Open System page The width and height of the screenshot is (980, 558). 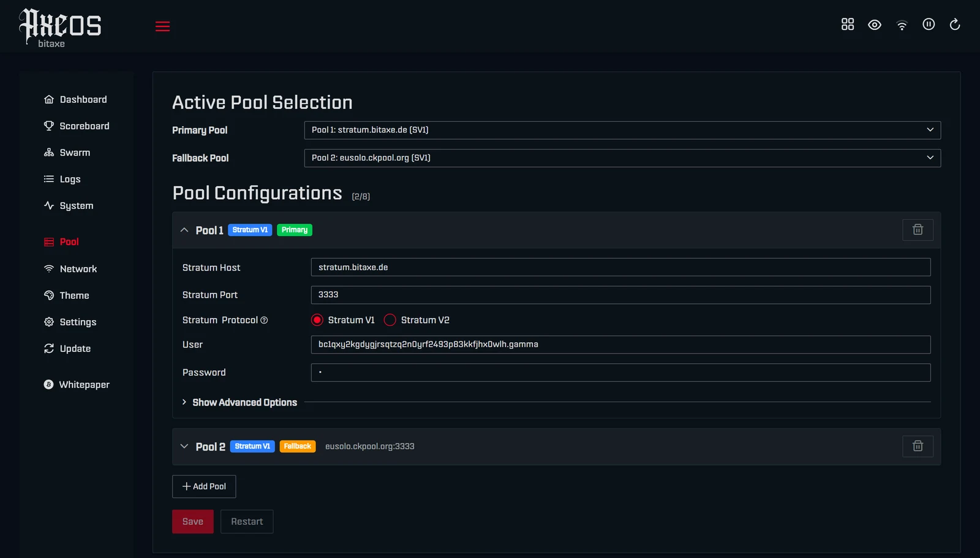pyautogui.click(x=69, y=206)
